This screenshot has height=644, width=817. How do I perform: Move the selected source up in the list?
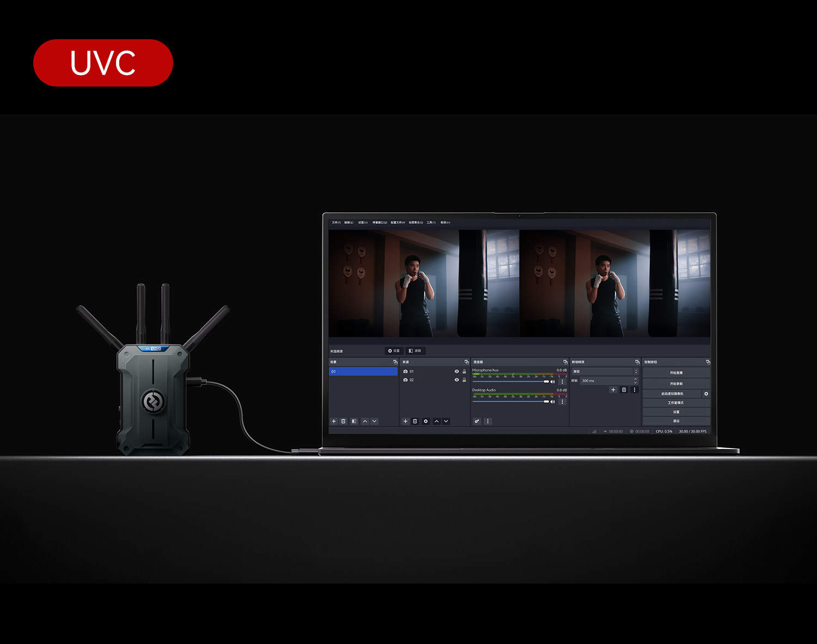pyautogui.click(x=436, y=421)
